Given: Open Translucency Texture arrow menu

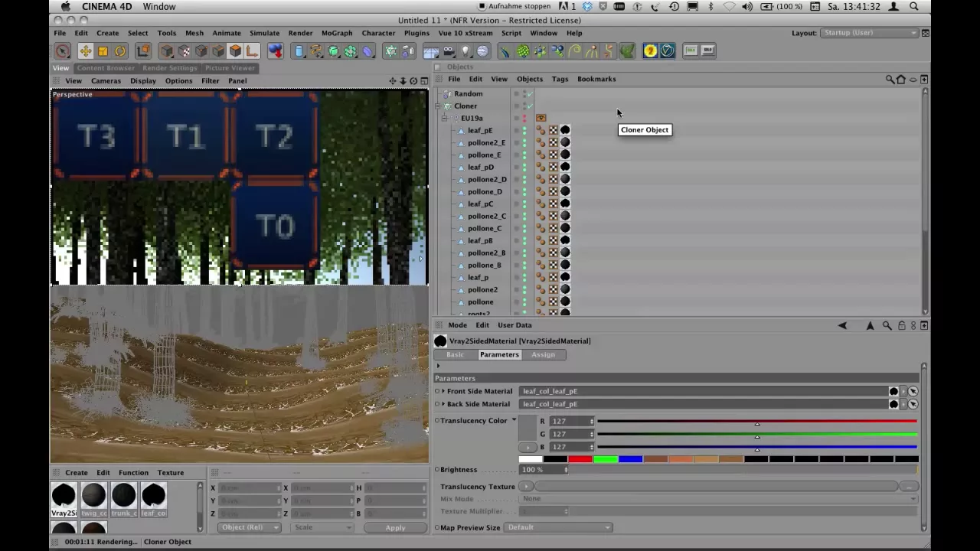Looking at the screenshot, I should [x=526, y=487].
